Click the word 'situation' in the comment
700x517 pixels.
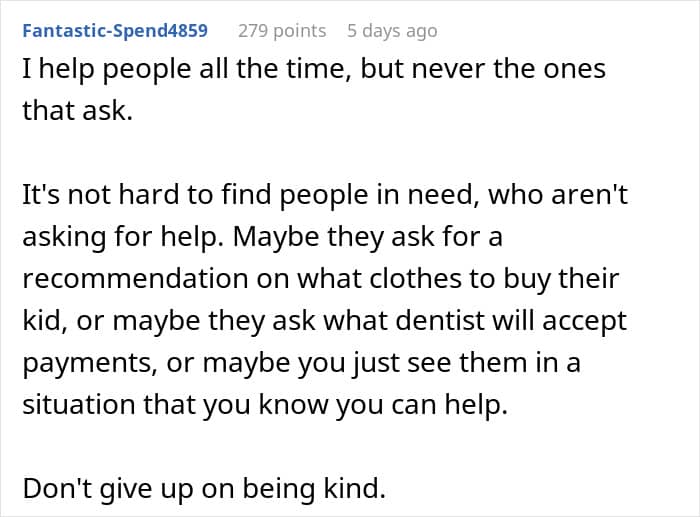click(79, 404)
